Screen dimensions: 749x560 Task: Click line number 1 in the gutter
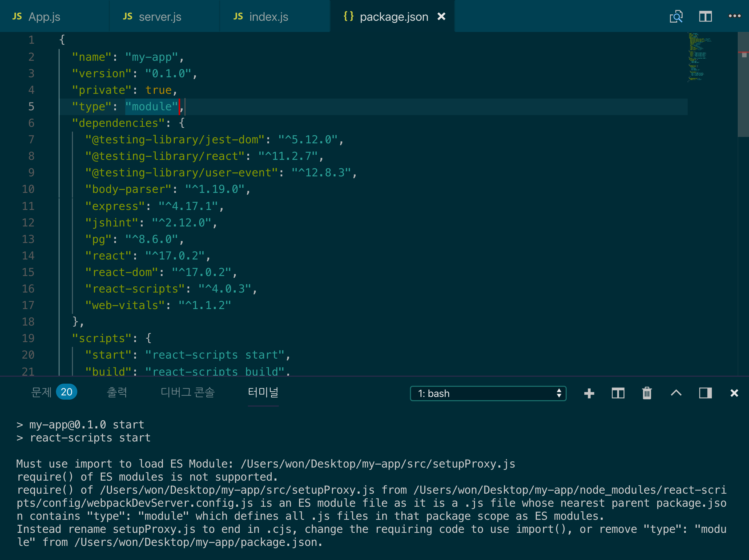click(31, 40)
